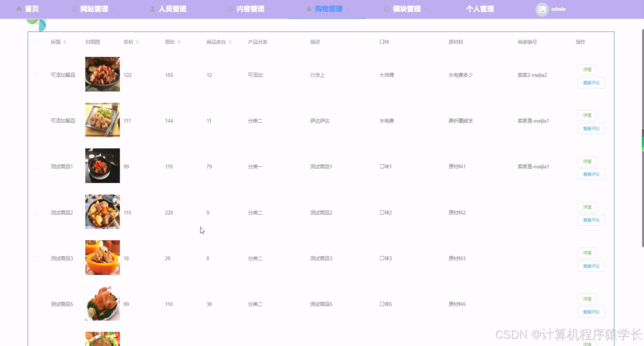
Task: Click the 产品分类 column header
Action: [x=257, y=42]
